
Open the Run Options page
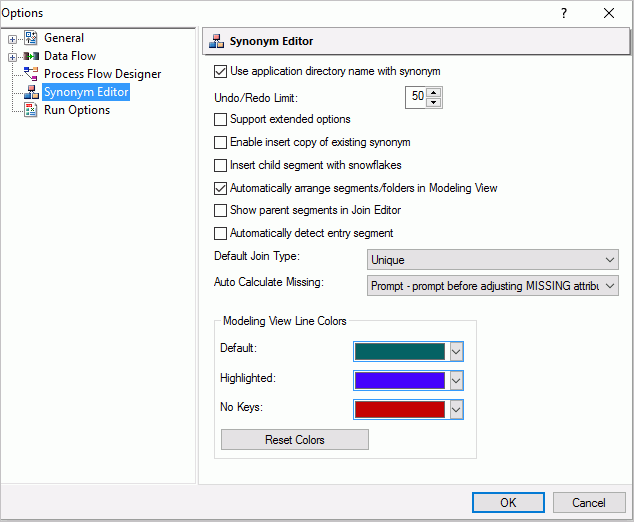pyautogui.click(x=77, y=110)
